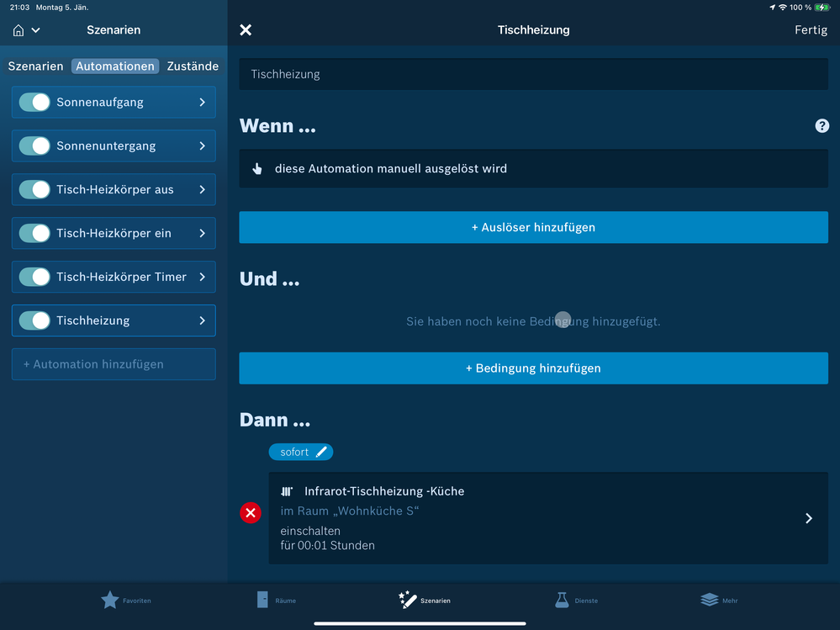Viewport: 840px width, 630px height.
Task: Toggle the Sonnenaufgang automation switch
Action: 34,103
